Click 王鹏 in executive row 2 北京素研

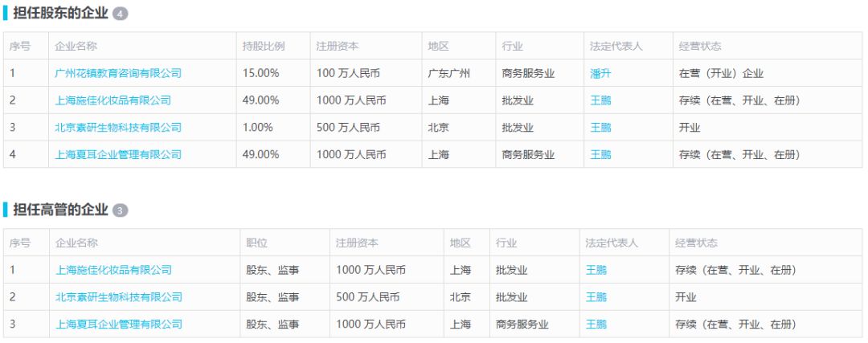(x=596, y=297)
